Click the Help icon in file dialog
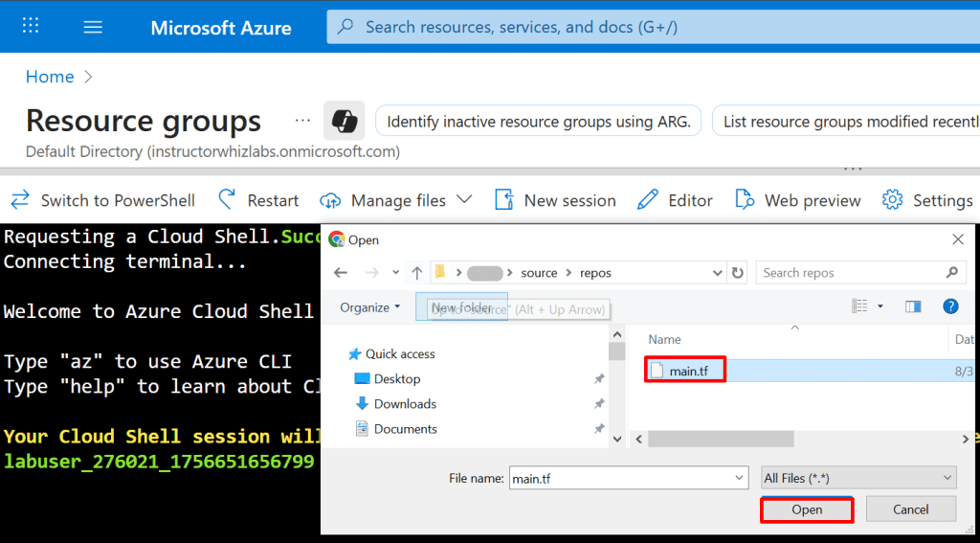The width and height of the screenshot is (980, 543). [x=950, y=306]
